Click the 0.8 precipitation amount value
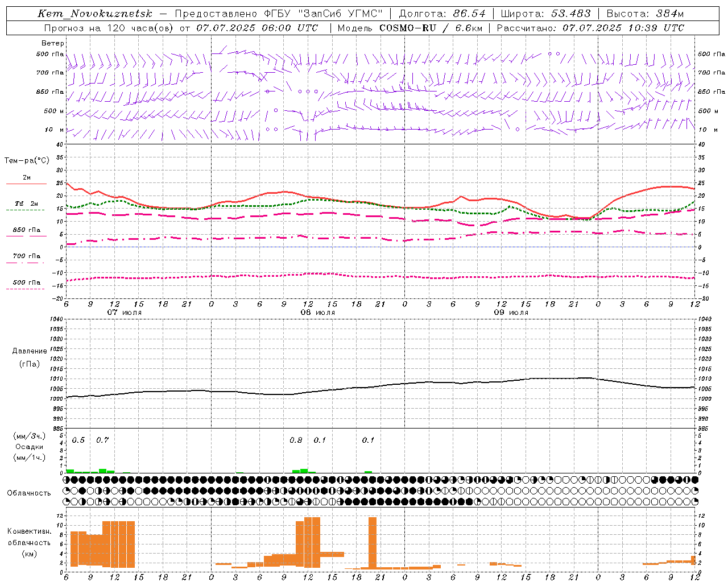The height and width of the screenshot is (582, 728). pyautogui.click(x=296, y=440)
